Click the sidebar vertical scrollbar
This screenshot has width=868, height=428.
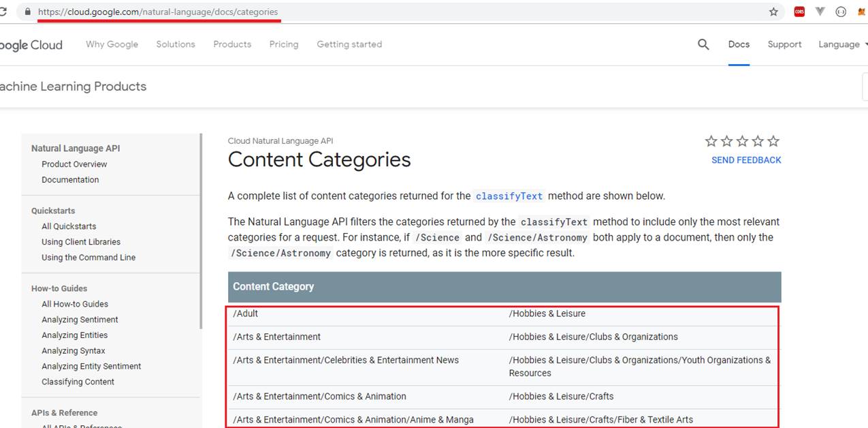coord(201,232)
